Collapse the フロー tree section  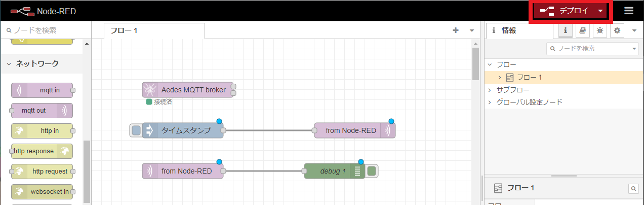(490, 65)
